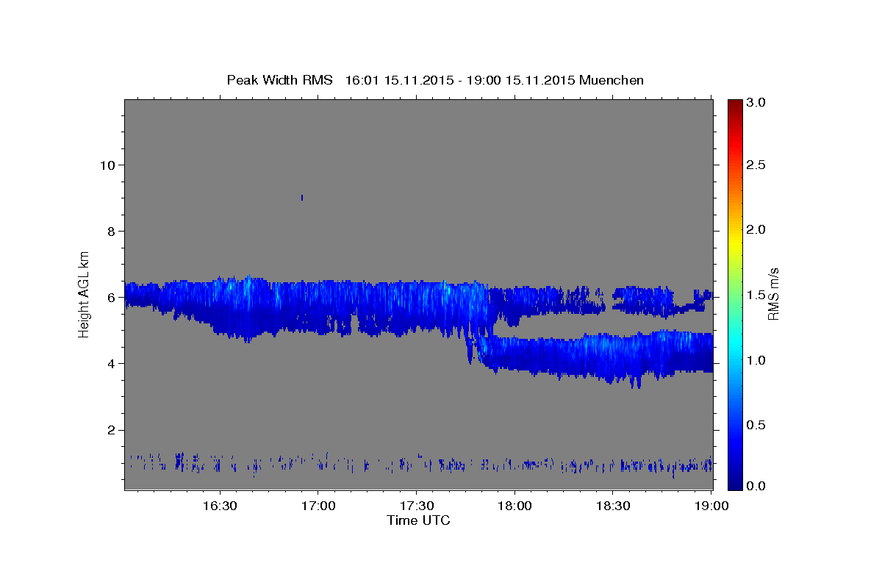Screen dimensions: 882x588
Task: Click the colorbar value '2.0'
Action: tap(757, 229)
